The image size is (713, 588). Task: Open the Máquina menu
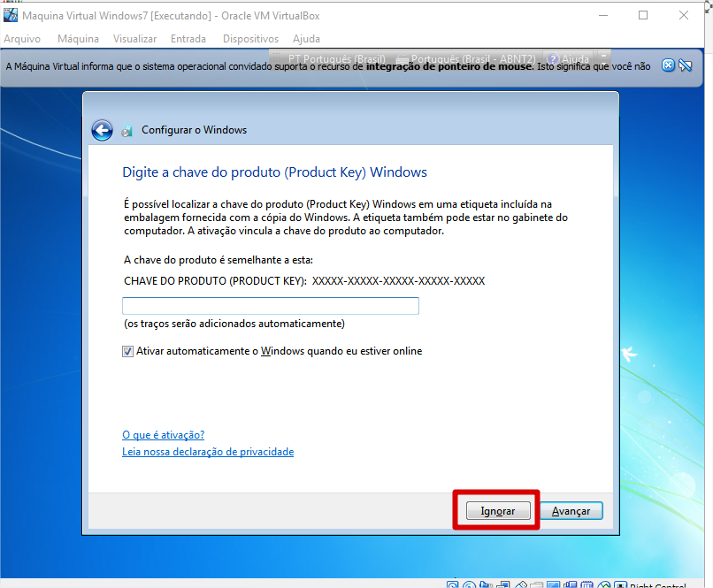click(x=78, y=39)
